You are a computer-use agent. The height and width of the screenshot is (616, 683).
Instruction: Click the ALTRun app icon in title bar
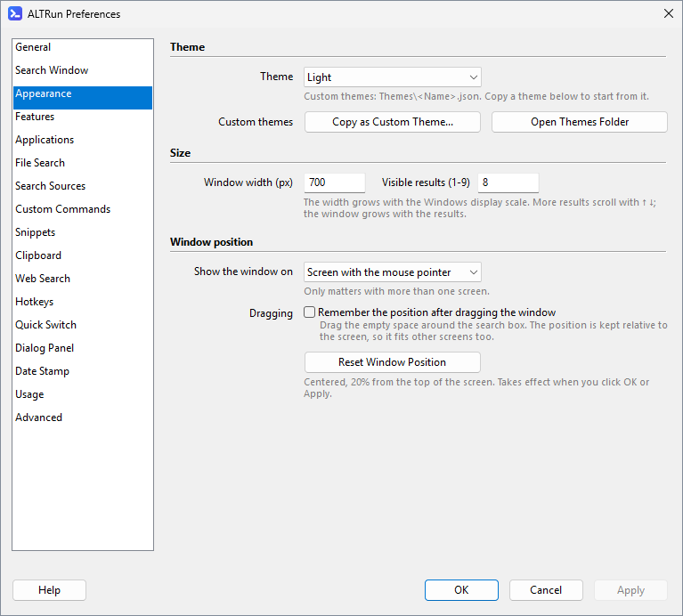pos(15,14)
